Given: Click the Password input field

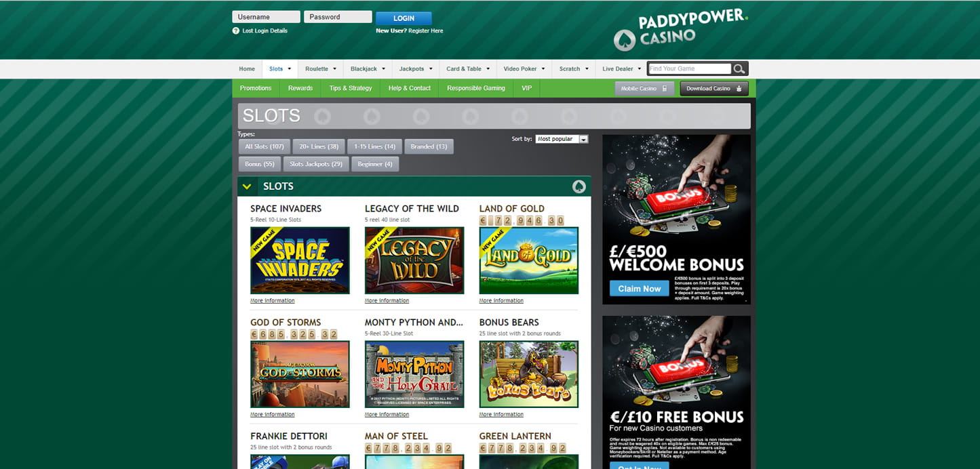Looking at the screenshot, I should (338, 17).
